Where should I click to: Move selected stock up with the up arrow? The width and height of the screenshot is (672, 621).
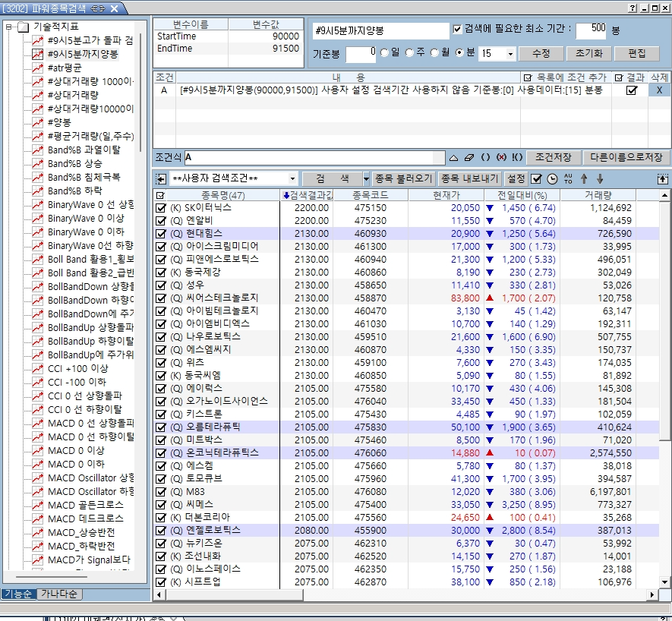pos(583,179)
